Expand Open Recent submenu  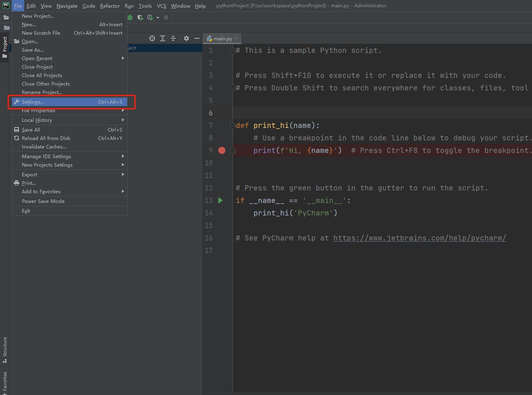point(70,59)
